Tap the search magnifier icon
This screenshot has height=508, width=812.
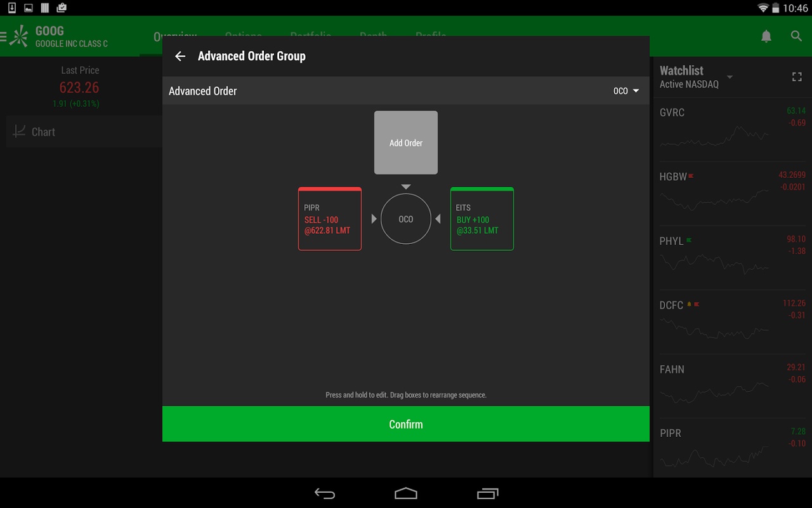pyautogui.click(x=797, y=36)
